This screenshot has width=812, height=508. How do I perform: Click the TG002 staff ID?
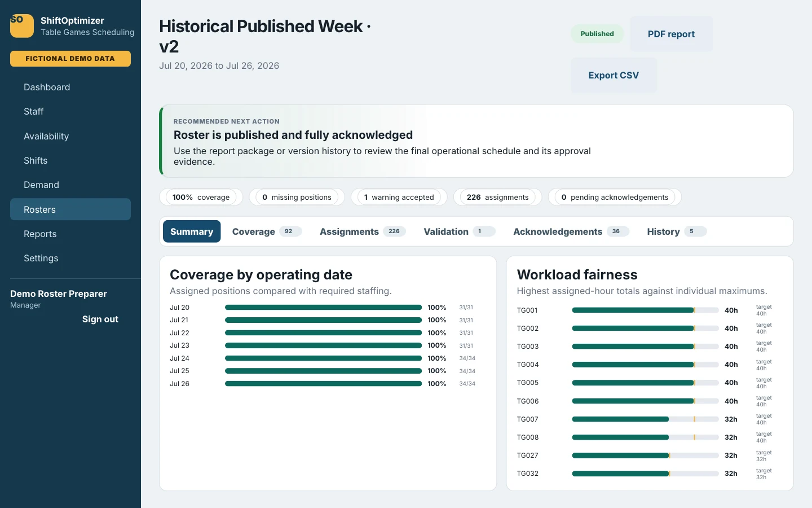tap(528, 329)
